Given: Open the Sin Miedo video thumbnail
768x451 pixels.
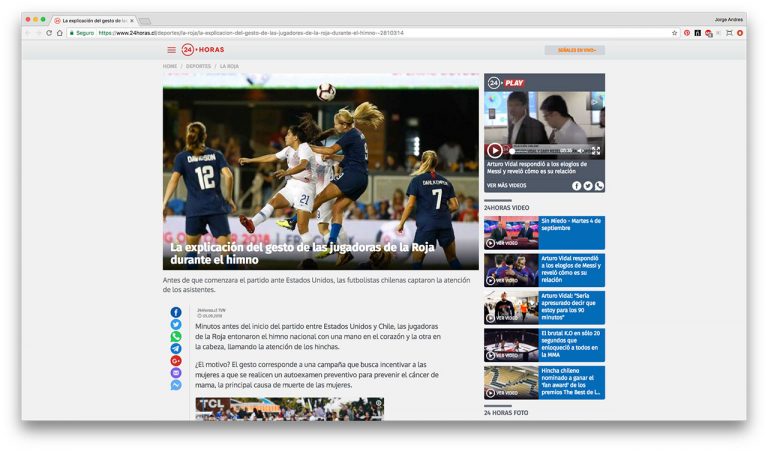Looking at the screenshot, I should pos(511,232).
